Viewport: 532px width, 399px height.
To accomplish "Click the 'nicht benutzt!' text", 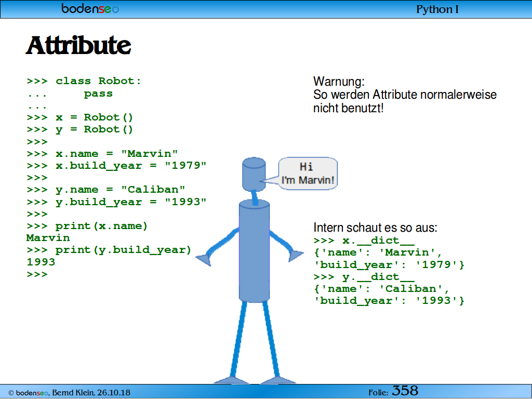I will click(349, 108).
